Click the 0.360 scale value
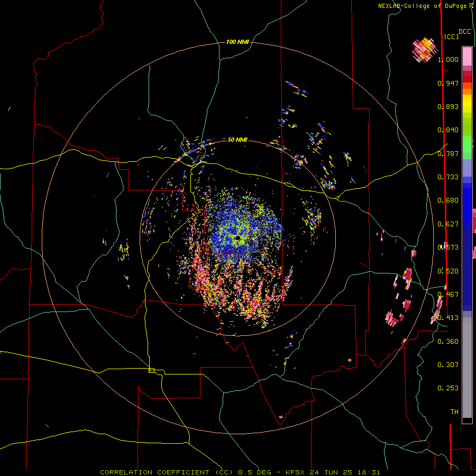The width and height of the screenshot is (476, 476). pyautogui.click(x=448, y=342)
